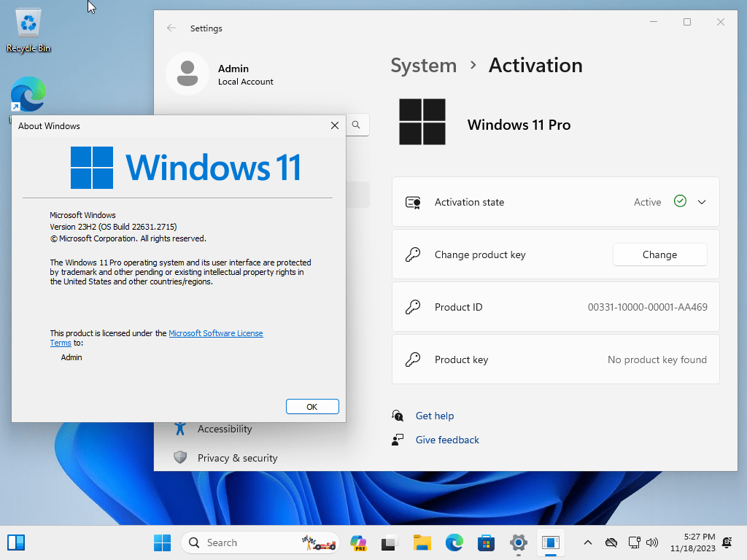Click the "No product key found" text
Screen dimensions: 747x560
tap(657, 359)
